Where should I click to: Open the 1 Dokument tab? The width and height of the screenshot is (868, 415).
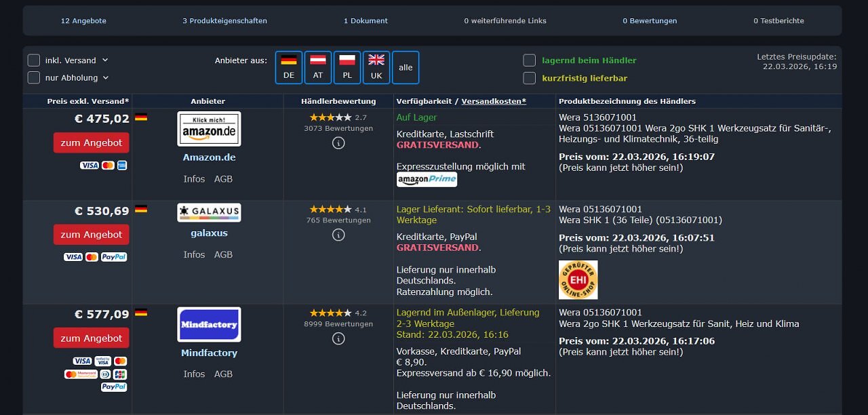366,21
